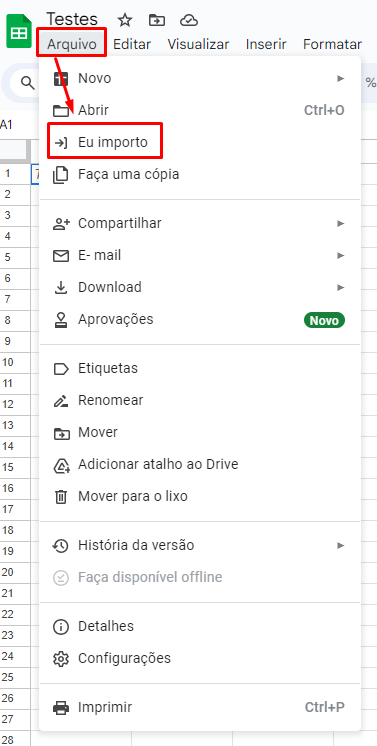Click the search magnifier icon in toolbar

click(x=28, y=83)
